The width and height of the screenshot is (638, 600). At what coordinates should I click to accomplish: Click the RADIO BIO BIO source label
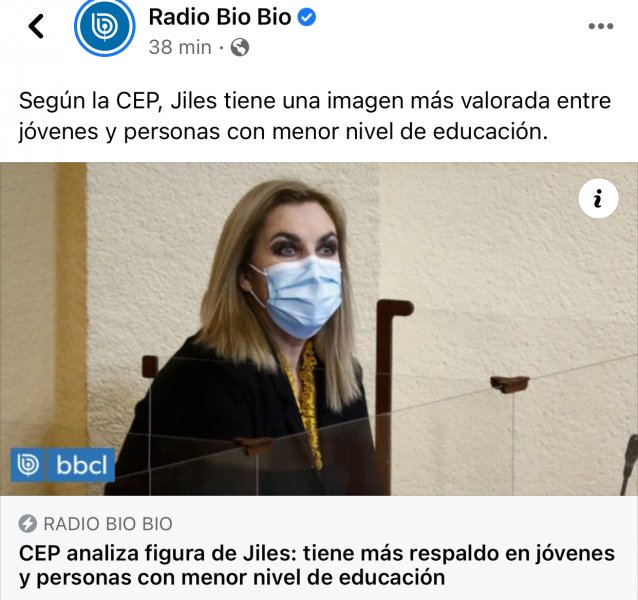coord(108,524)
